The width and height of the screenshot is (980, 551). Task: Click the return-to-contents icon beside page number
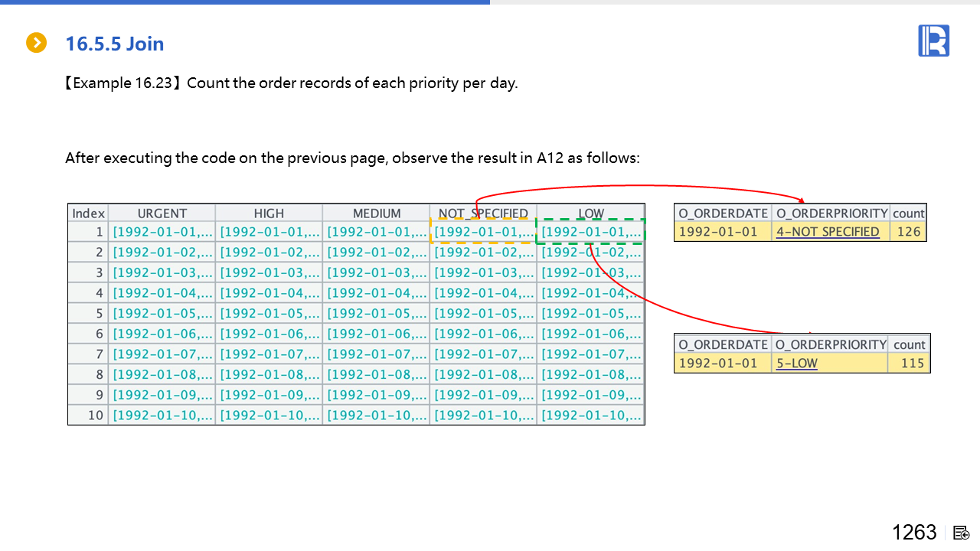(962, 533)
